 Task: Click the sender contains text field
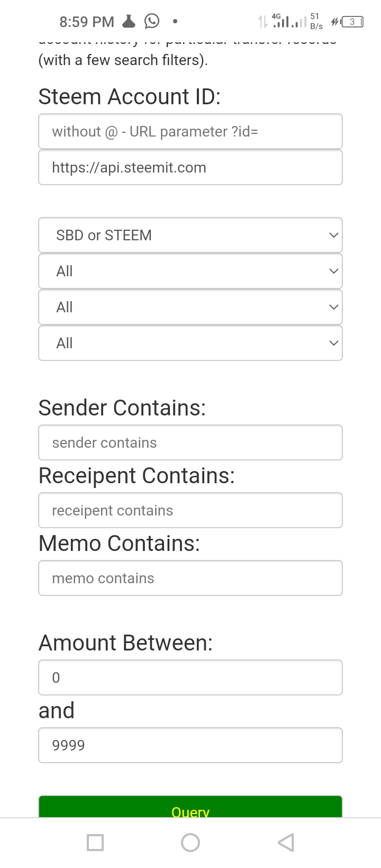[190, 442]
